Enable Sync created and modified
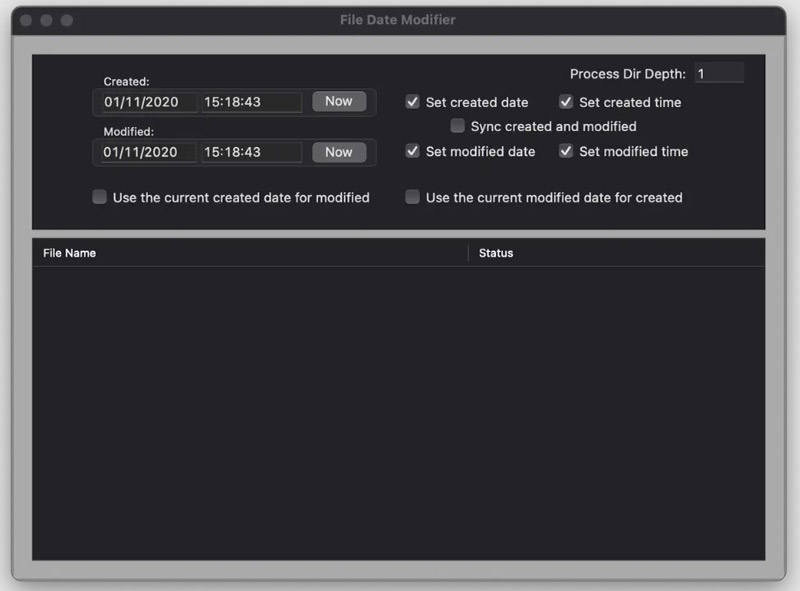This screenshot has width=800, height=591. click(x=458, y=127)
